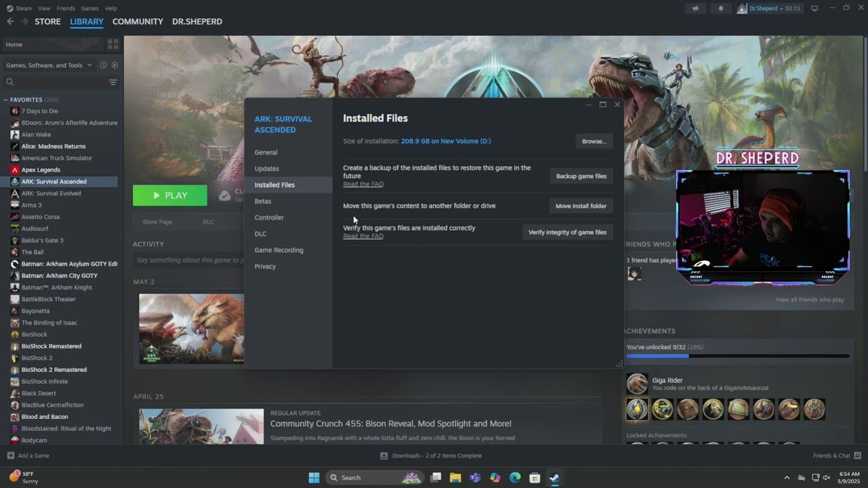Image resolution: width=868 pixels, height=488 pixels.
Task: Show hidden system tray icons
Action: click(x=787, y=478)
